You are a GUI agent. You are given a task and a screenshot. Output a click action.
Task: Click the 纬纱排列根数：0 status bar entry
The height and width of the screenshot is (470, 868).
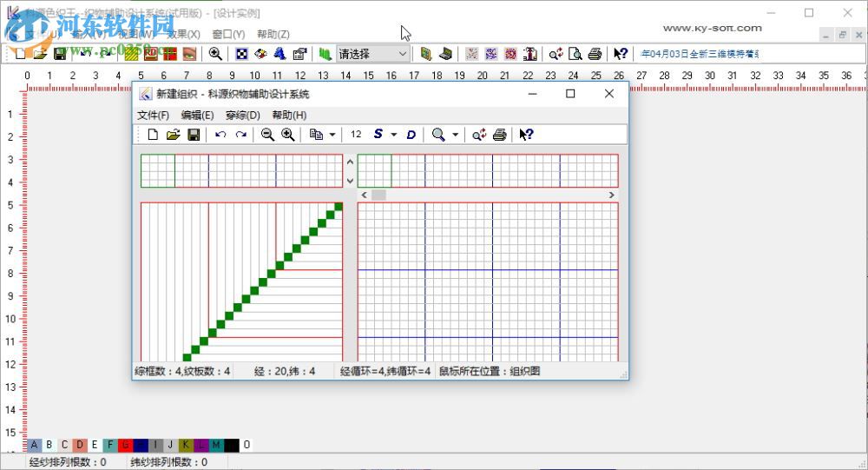(169, 461)
